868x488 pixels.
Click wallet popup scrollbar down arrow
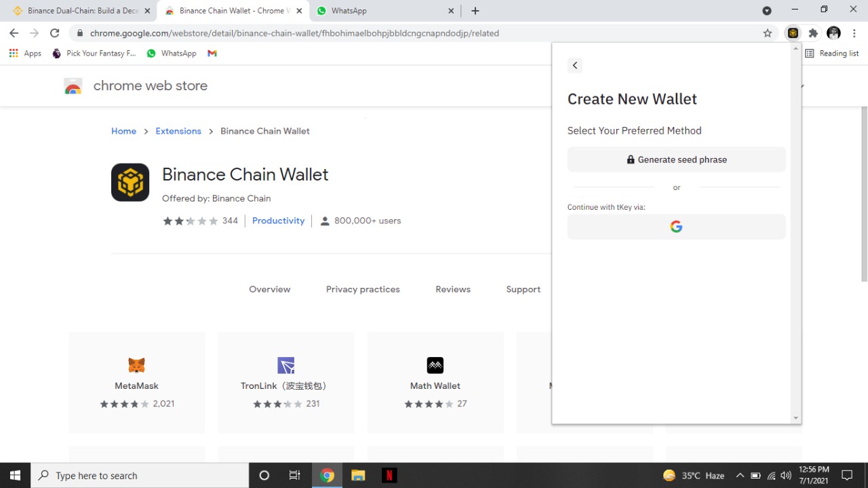click(796, 418)
